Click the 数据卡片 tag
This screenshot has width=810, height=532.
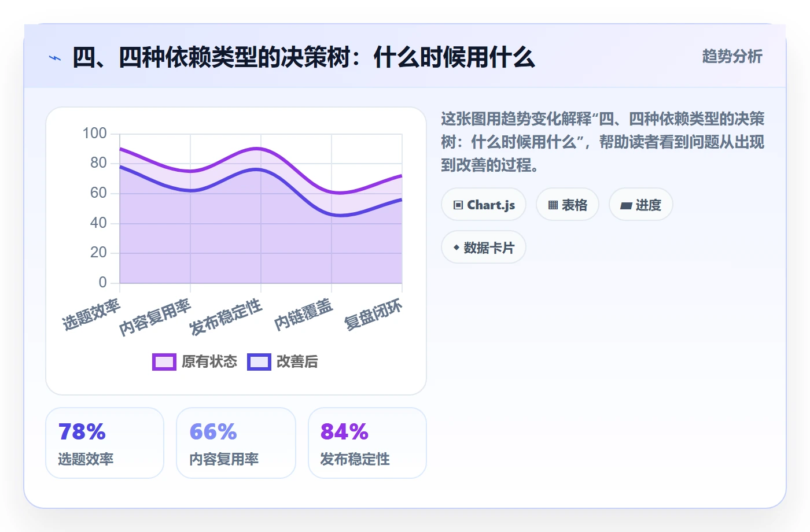pyautogui.click(x=484, y=247)
